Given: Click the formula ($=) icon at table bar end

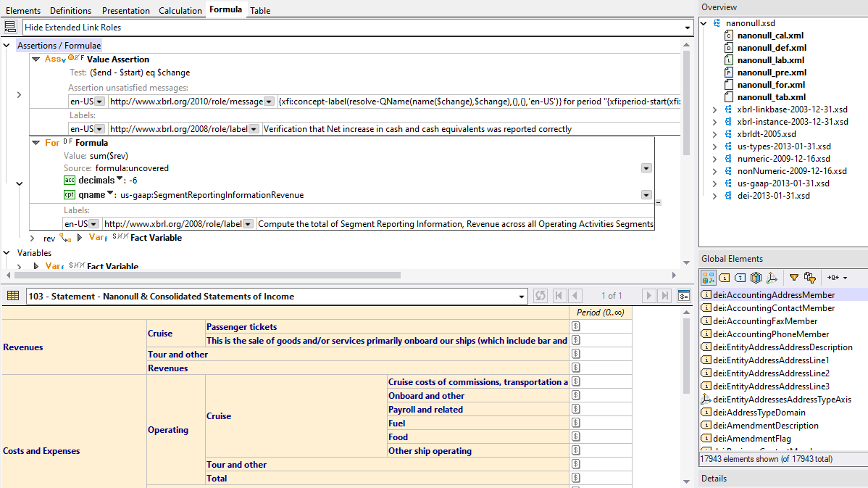Looking at the screenshot, I should pyautogui.click(x=683, y=295).
